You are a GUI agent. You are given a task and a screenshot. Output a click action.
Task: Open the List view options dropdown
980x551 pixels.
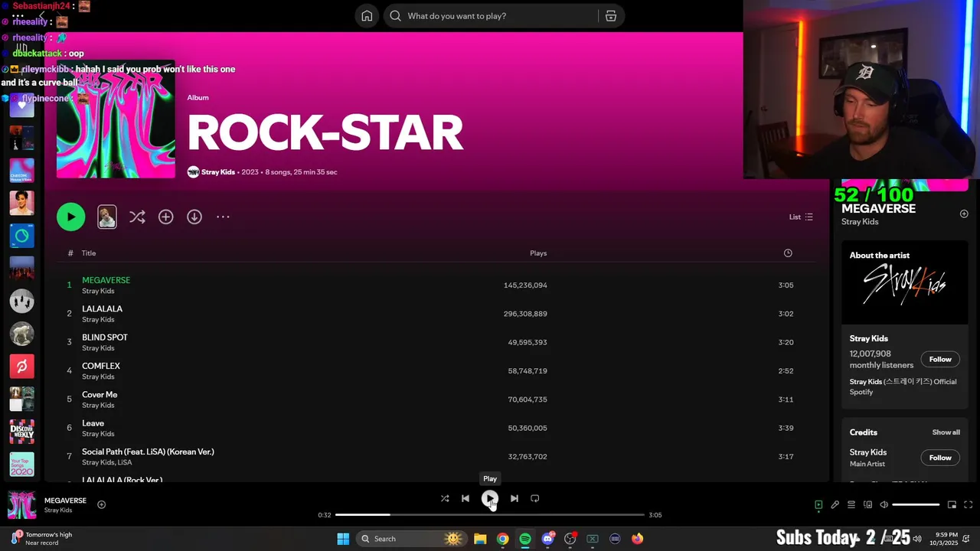[801, 217]
